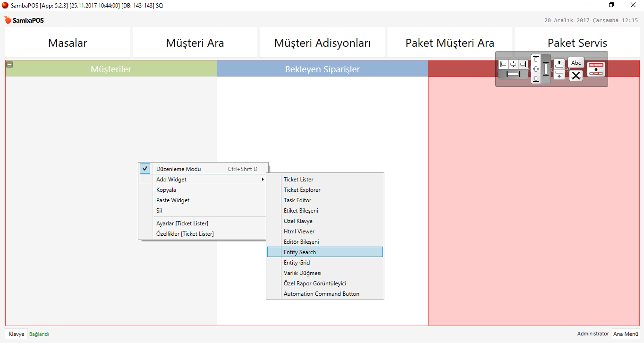
Task: Click the bring widget forward icon
Action: [x=559, y=63]
